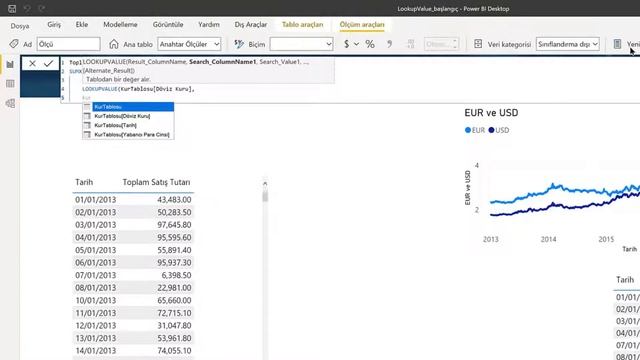
Task: Select KurTablosu[Döviz Kuru] suggestion
Action: click(128, 116)
